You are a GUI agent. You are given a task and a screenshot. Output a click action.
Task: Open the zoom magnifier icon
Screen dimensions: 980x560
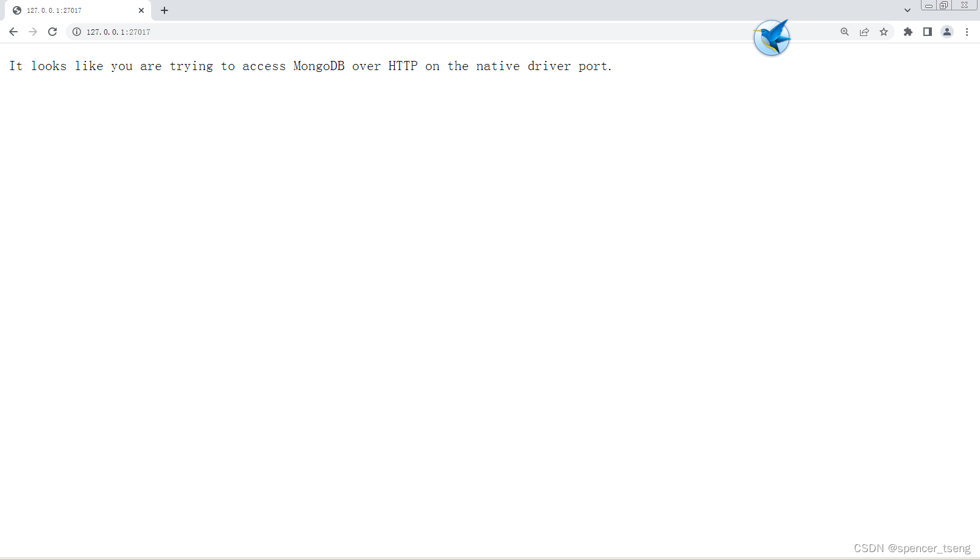[845, 32]
